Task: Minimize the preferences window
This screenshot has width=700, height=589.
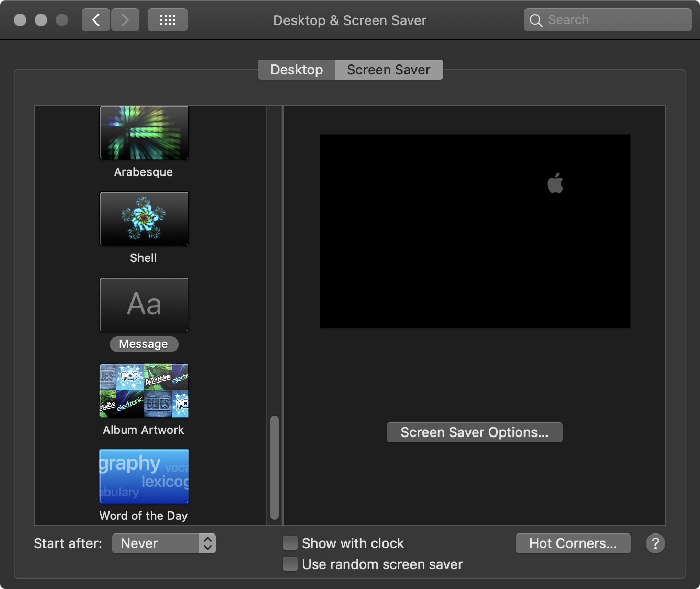Action: click(41, 20)
